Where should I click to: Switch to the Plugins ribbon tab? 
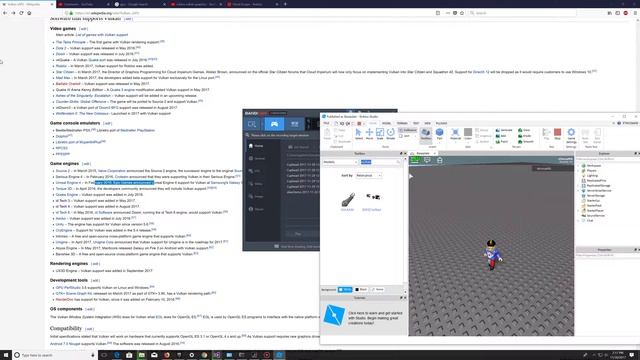tap(441, 123)
